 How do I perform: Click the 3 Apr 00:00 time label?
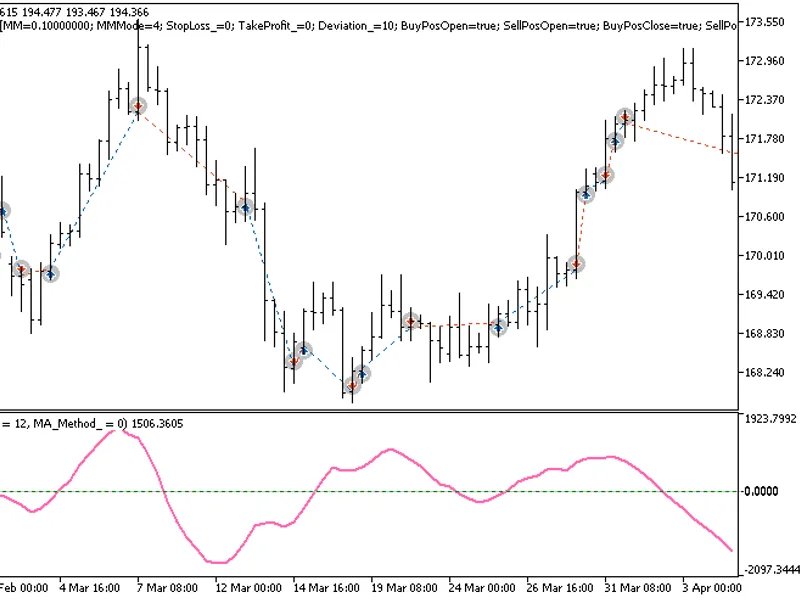tap(712, 588)
